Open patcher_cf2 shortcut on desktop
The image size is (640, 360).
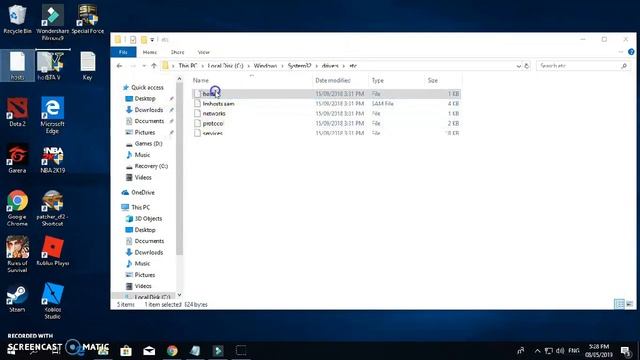tap(52, 208)
